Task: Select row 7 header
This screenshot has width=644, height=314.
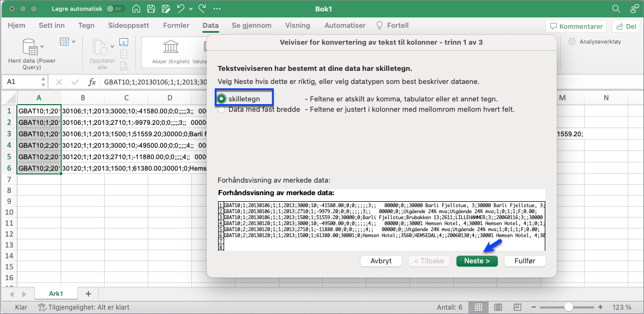Action: (x=9, y=179)
